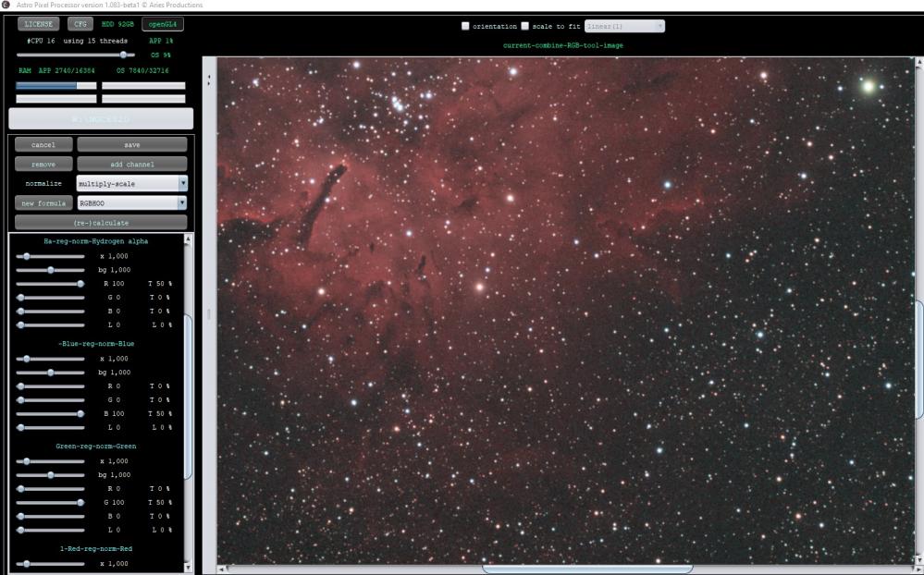Adjust Green channel G 100 slider
The height and width of the screenshot is (575, 924).
pyautogui.click(x=51, y=503)
